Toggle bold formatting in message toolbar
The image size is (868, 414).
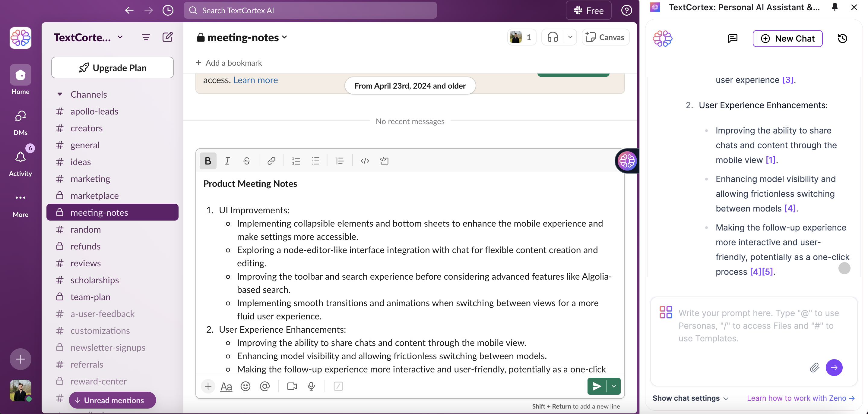point(208,161)
